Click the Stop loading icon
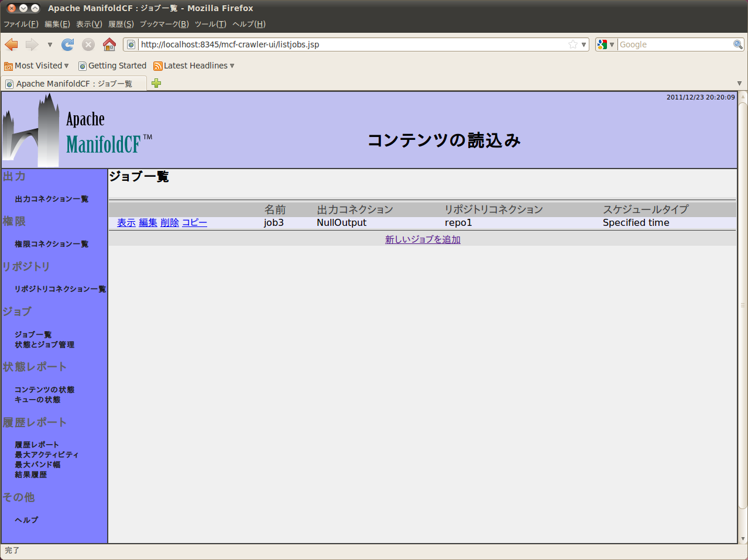 click(x=88, y=44)
